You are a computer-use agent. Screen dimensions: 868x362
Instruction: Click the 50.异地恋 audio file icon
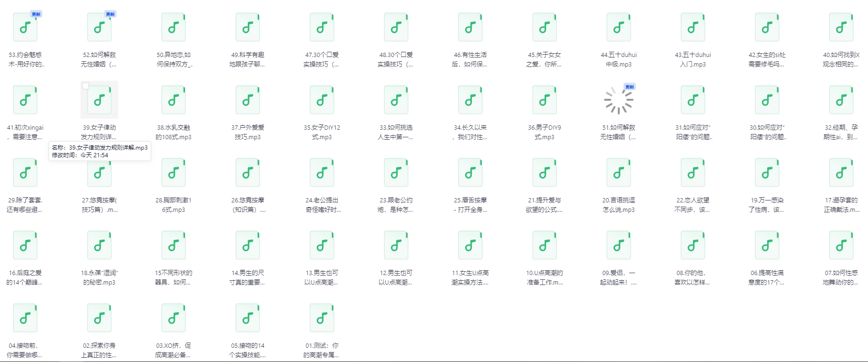pyautogui.click(x=174, y=27)
